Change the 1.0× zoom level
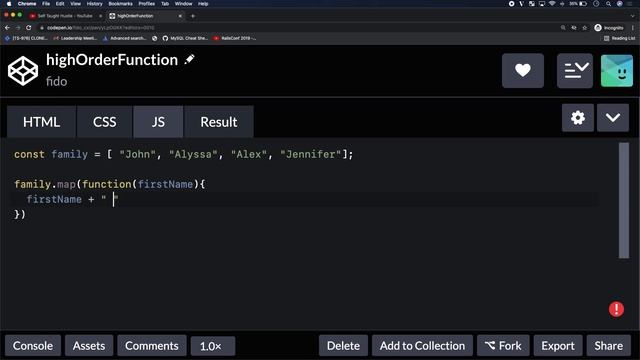The image size is (640, 360). [x=213, y=346]
